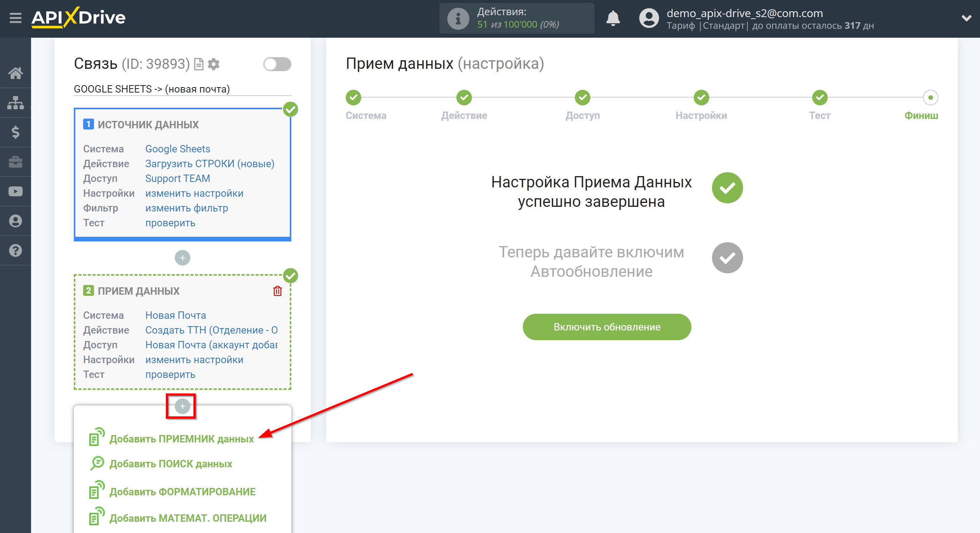Click the connection document copy icon
The image size is (980, 533).
(x=199, y=64)
